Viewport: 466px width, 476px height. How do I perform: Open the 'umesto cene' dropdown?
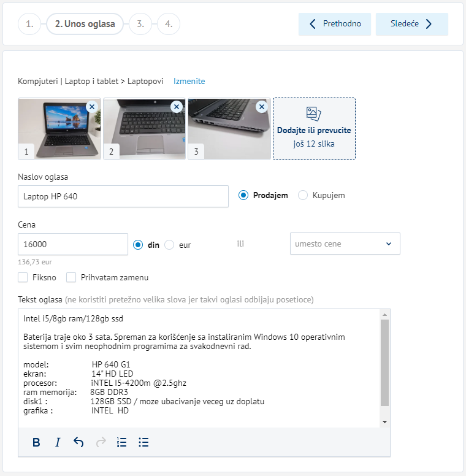click(x=345, y=244)
